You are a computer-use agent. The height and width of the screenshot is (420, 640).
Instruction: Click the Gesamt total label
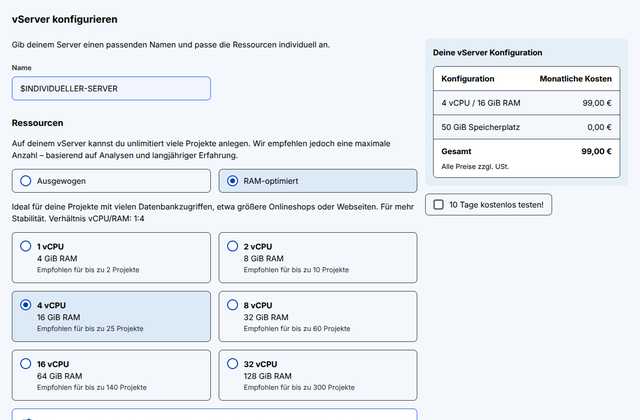[456, 151]
